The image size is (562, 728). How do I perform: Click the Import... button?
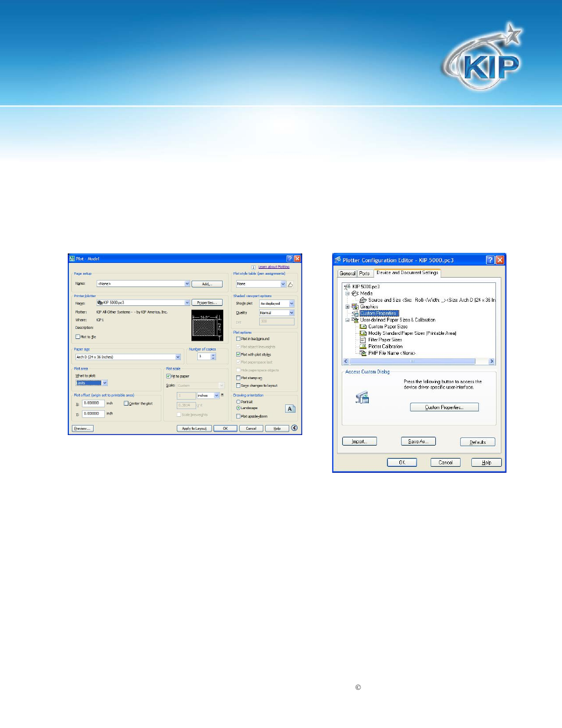pyautogui.click(x=359, y=442)
